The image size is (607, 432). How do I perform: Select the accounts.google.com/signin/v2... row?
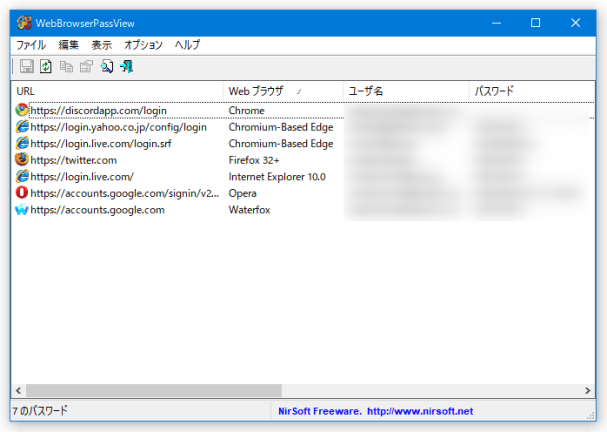303,193
